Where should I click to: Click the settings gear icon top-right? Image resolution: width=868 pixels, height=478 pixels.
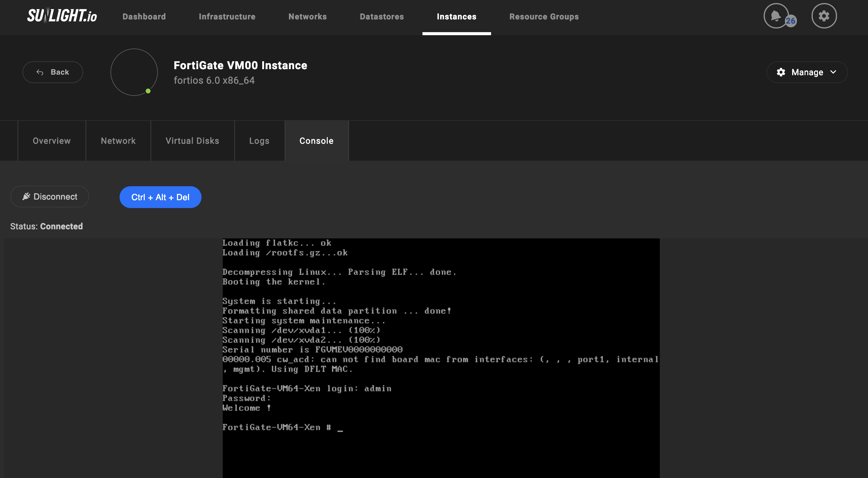pos(823,16)
